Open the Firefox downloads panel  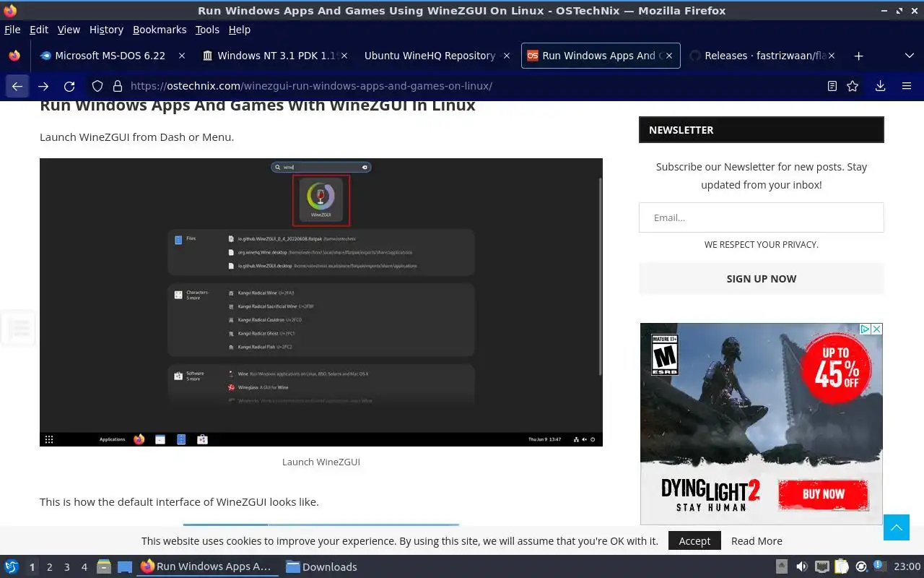coord(880,86)
